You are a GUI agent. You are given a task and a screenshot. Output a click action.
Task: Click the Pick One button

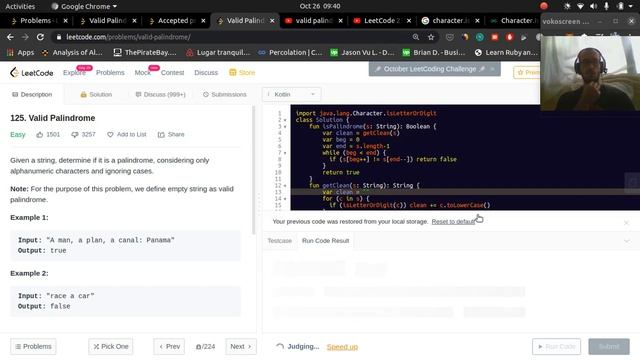tap(111, 347)
